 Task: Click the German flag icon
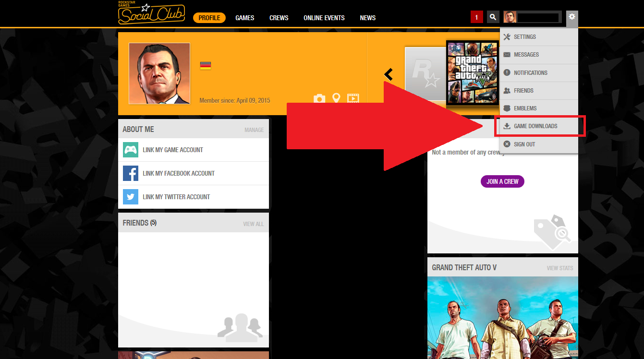click(x=206, y=66)
